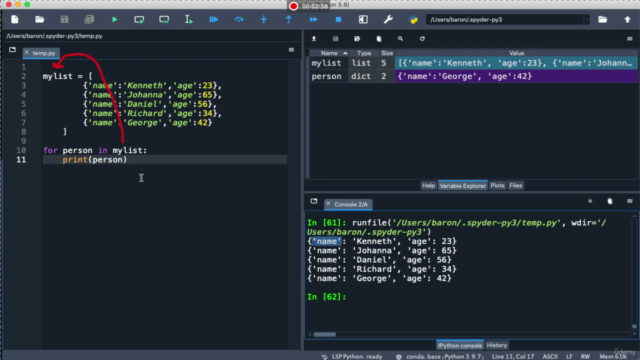Switch to the History tab
The height and width of the screenshot is (360, 640).
pos(497,345)
